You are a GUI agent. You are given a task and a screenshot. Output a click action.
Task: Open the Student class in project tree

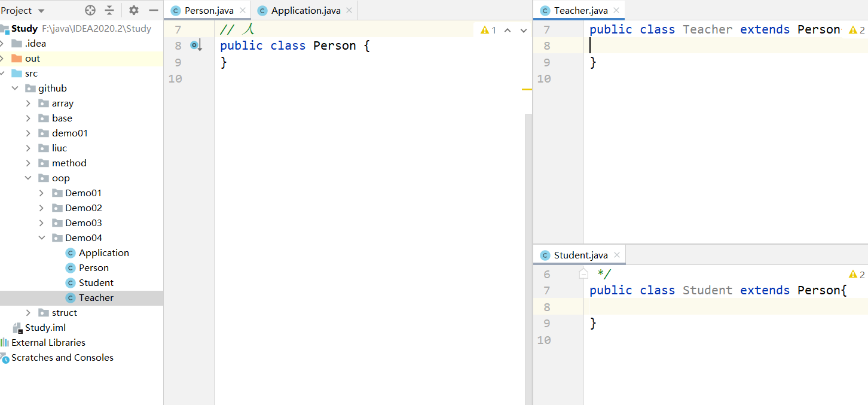tap(96, 283)
